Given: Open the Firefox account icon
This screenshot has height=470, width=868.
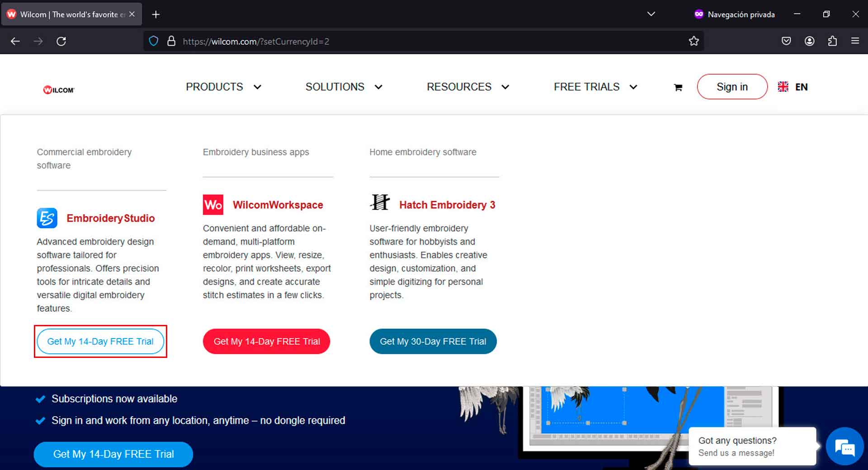Looking at the screenshot, I should coord(809,41).
